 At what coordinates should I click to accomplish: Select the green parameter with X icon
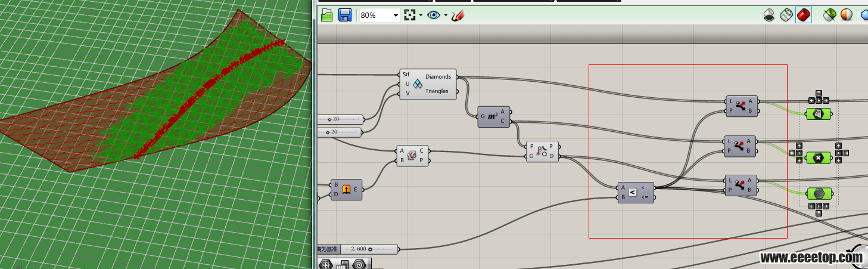[x=819, y=157]
